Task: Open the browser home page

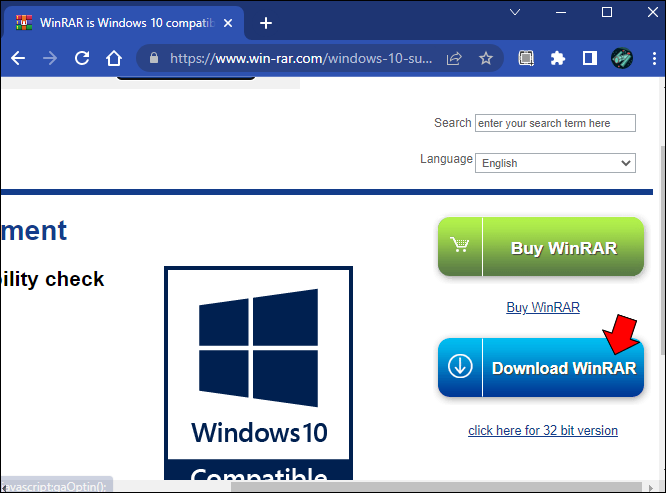Action: [114, 58]
